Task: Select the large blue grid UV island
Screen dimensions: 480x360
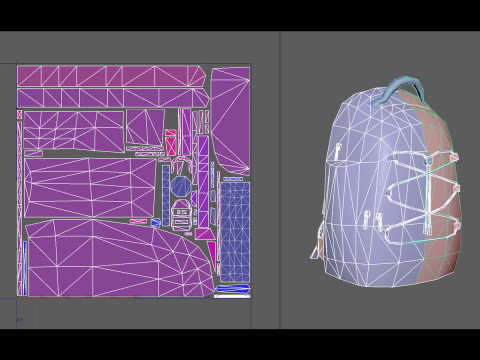Action: pyautogui.click(x=235, y=232)
